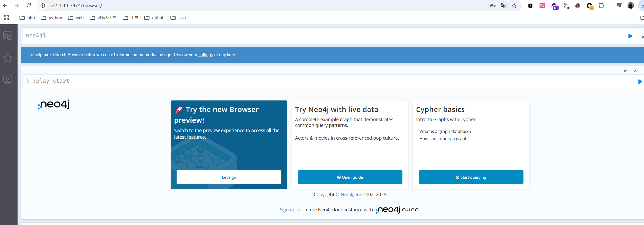Open the Guides sidebar play icon
Viewport: 644px width, 225px height.
[x=8, y=80]
